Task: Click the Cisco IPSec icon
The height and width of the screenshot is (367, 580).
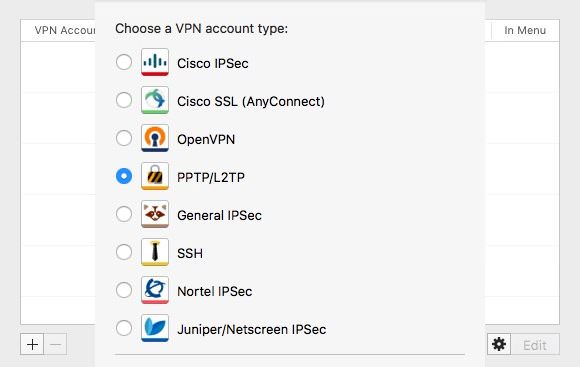Action: pyautogui.click(x=155, y=62)
